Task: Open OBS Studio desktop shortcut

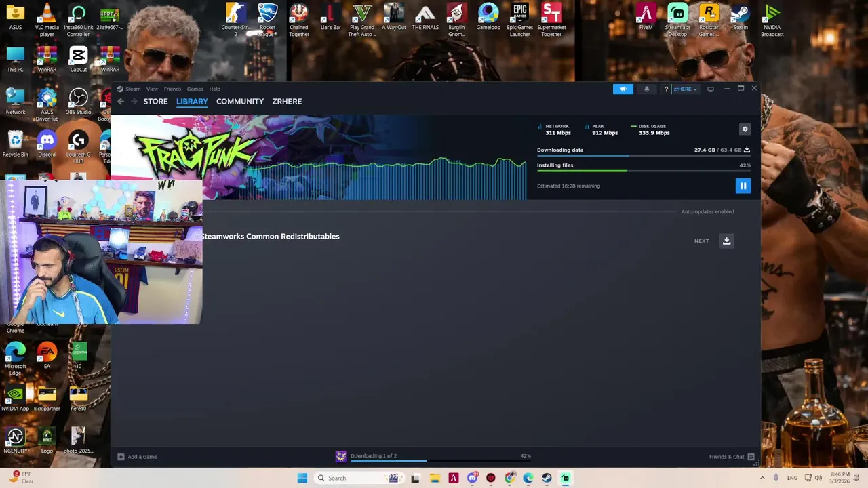Action: [78, 102]
